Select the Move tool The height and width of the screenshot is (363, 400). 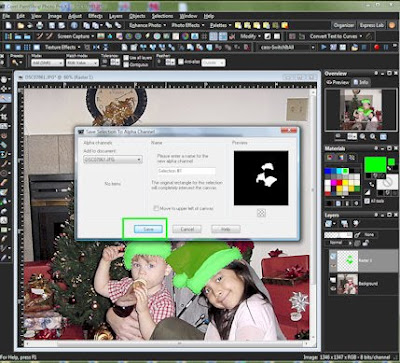(x=4, y=89)
